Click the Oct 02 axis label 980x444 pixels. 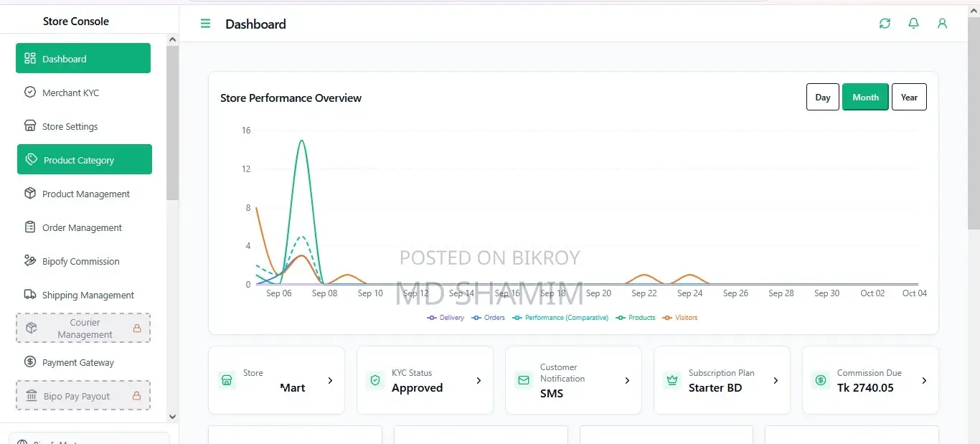point(872,293)
